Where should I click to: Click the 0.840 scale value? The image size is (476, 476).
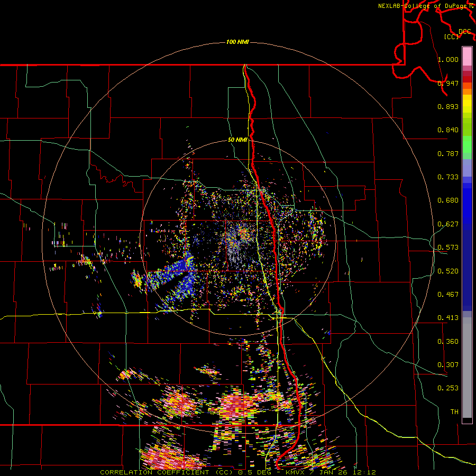tap(448, 130)
